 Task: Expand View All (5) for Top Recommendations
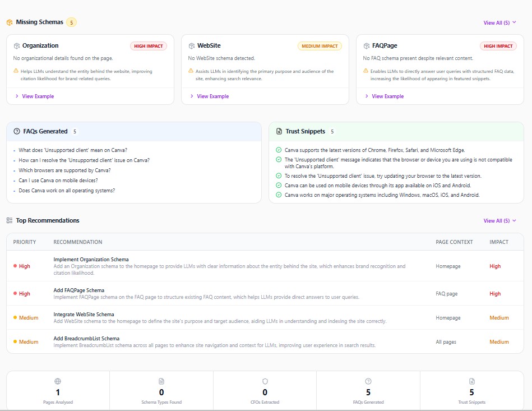[x=500, y=220]
